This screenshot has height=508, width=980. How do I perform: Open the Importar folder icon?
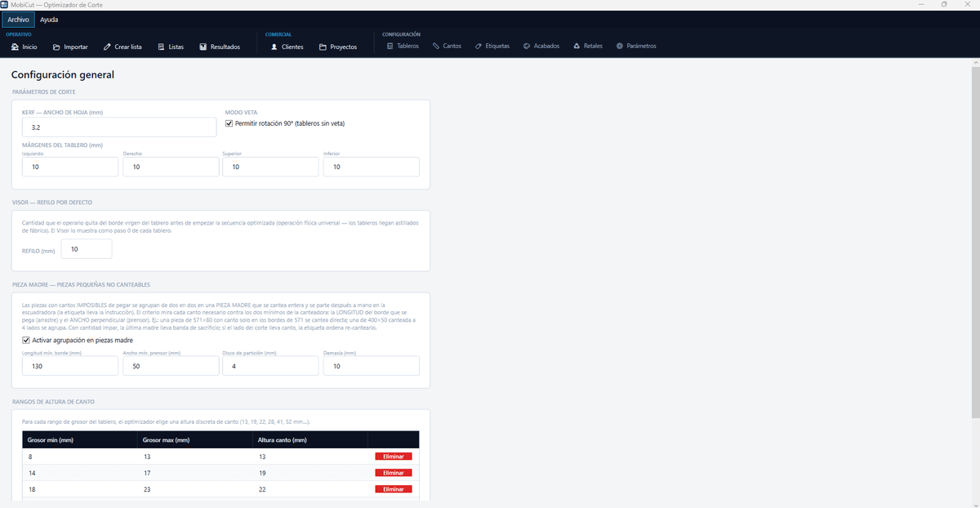coord(56,47)
